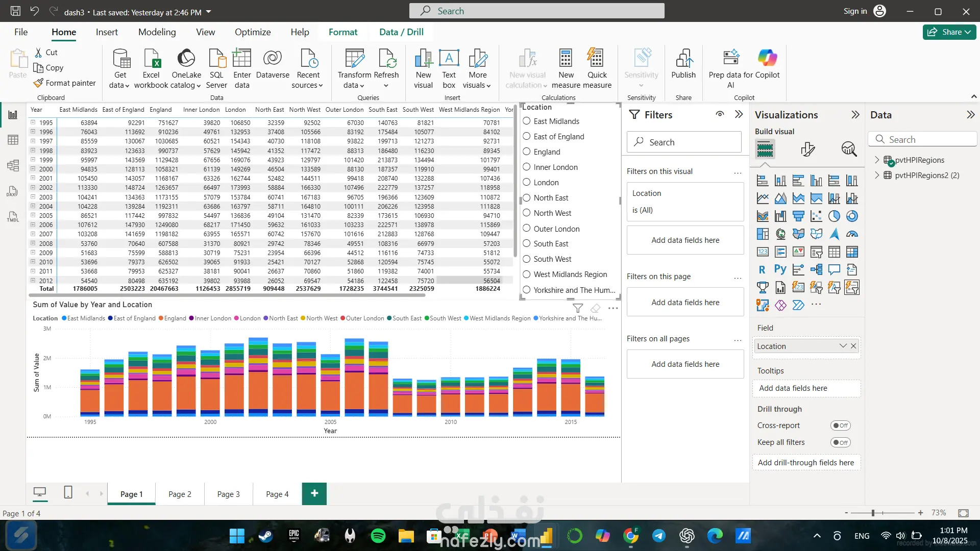Viewport: 980px width, 551px height.
Task: Switch to Table view in left sidebar
Action: tap(13, 140)
